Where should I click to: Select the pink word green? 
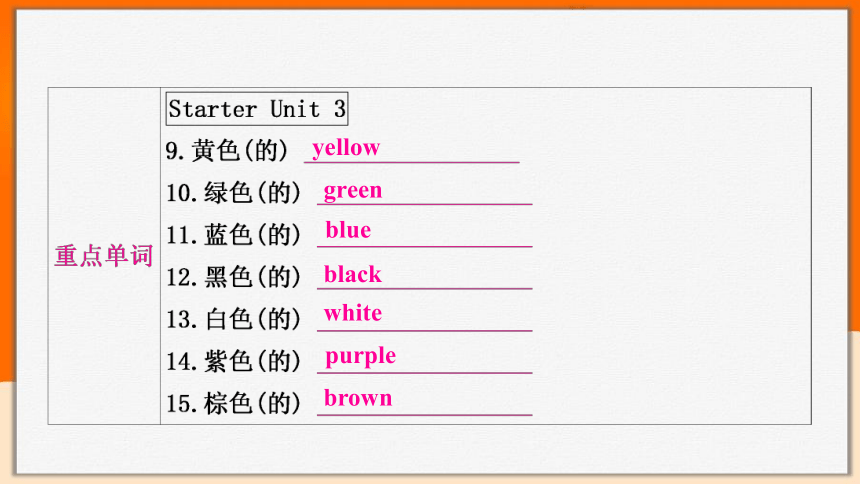point(353,191)
